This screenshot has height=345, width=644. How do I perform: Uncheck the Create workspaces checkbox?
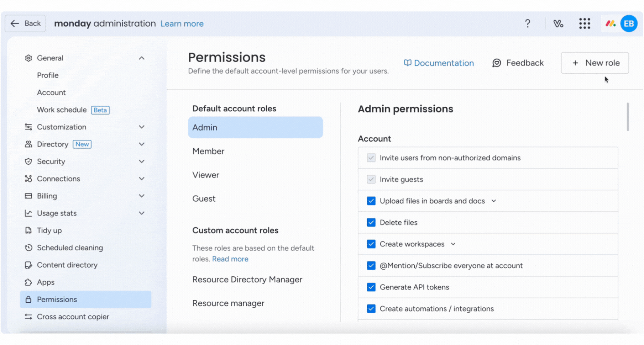371,244
